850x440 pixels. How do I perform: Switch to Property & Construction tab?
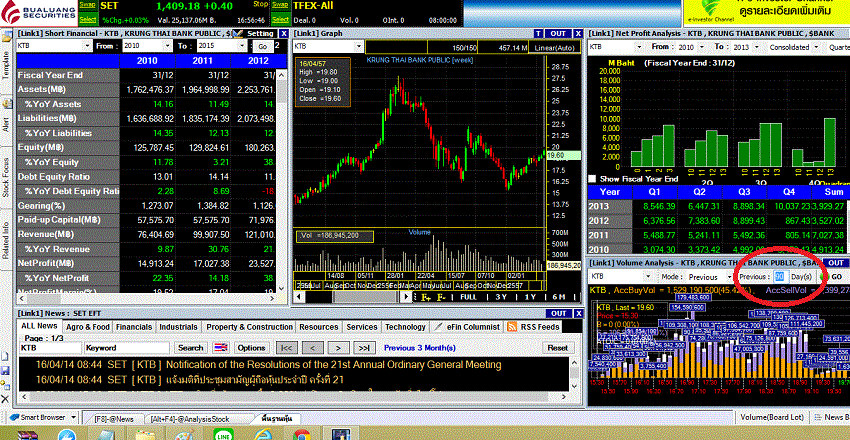pyautogui.click(x=249, y=327)
